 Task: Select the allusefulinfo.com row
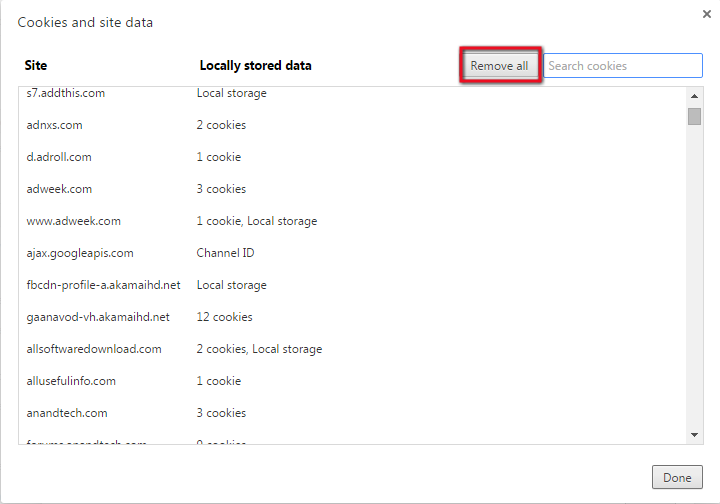pyautogui.click(x=71, y=381)
